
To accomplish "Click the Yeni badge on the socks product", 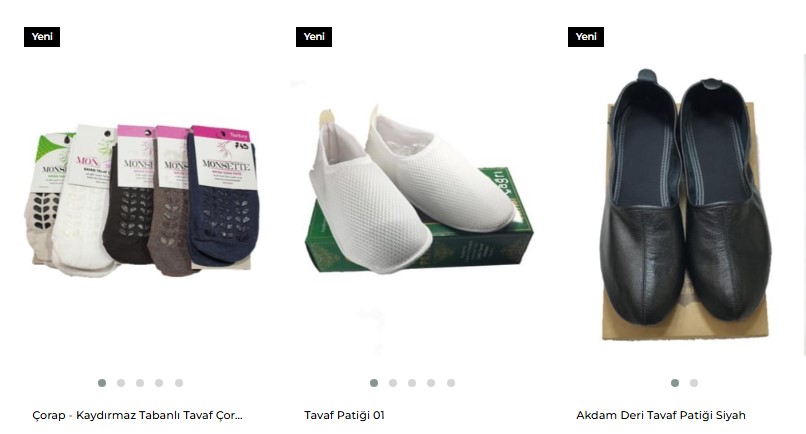I will [42, 37].
